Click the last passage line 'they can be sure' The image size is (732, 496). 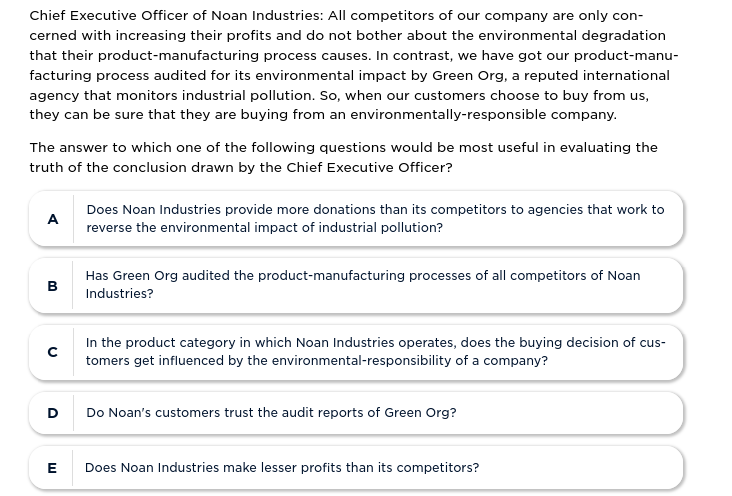[322, 115]
